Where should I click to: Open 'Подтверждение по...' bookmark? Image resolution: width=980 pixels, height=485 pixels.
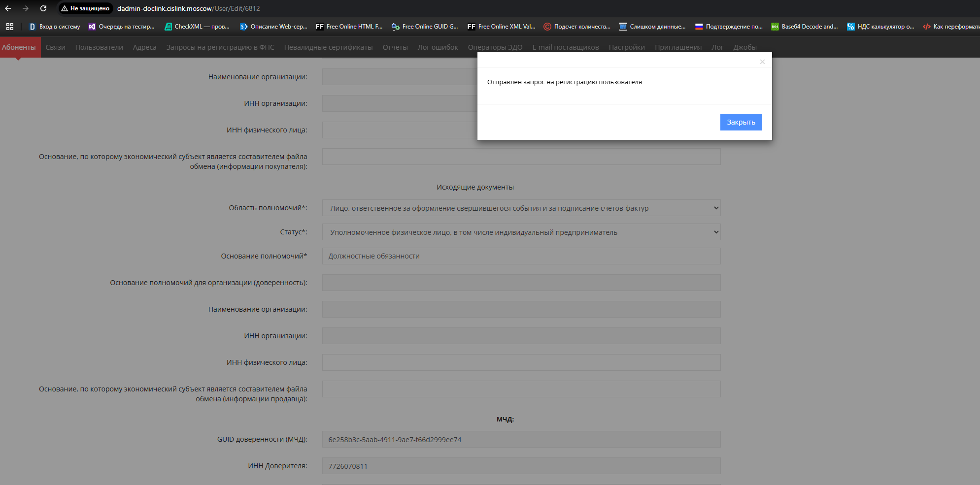click(729, 27)
